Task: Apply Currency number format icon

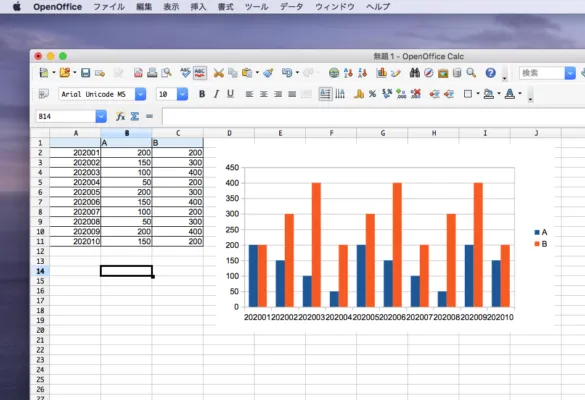Action: 359,94
